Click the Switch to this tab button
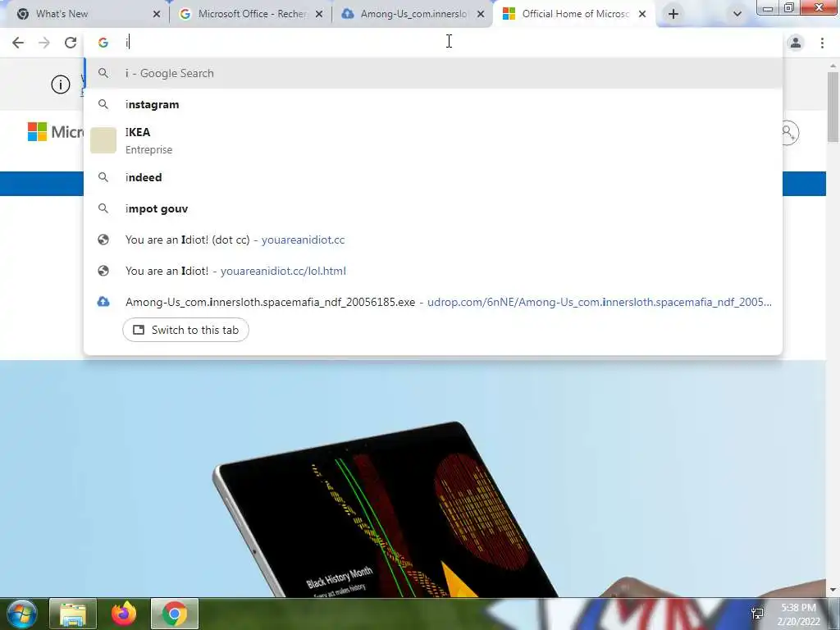The width and height of the screenshot is (840, 630). [x=185, y=330]
